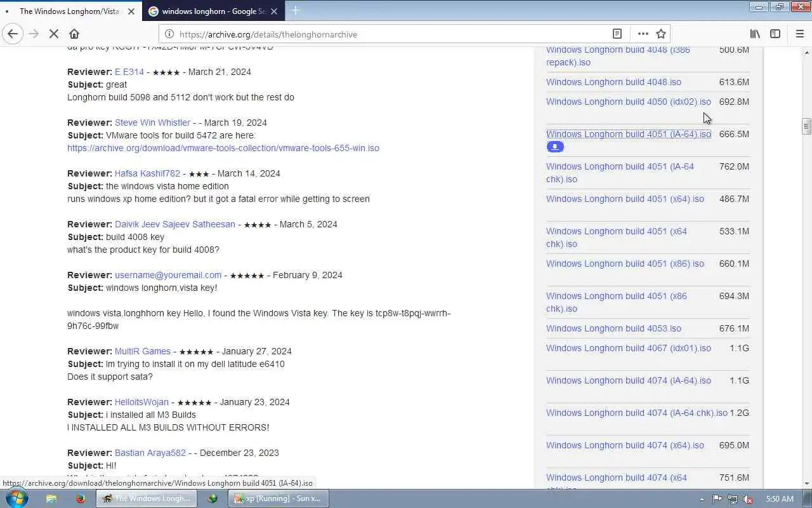Open vmware-tools-655-win.iso download link

223,148
